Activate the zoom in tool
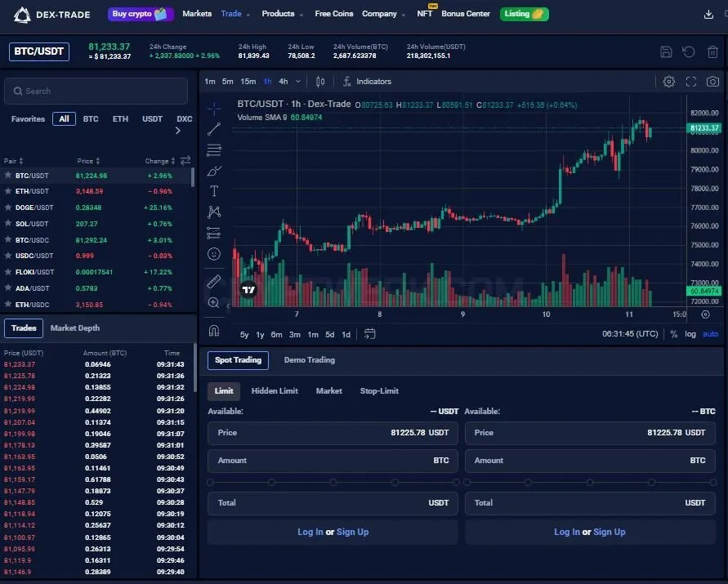728x584 pixels. click(214, 303)
